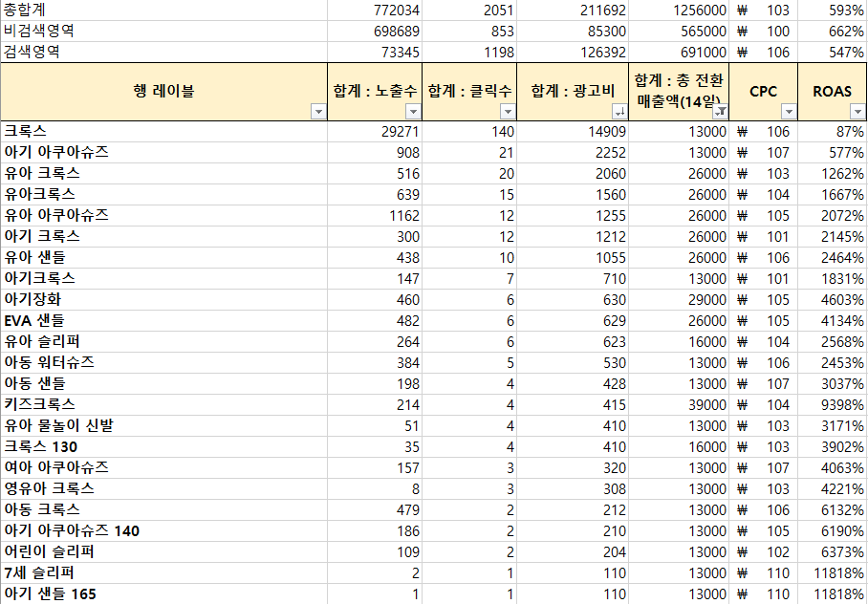Select the 유아 샌들 row label

point(34,257)
